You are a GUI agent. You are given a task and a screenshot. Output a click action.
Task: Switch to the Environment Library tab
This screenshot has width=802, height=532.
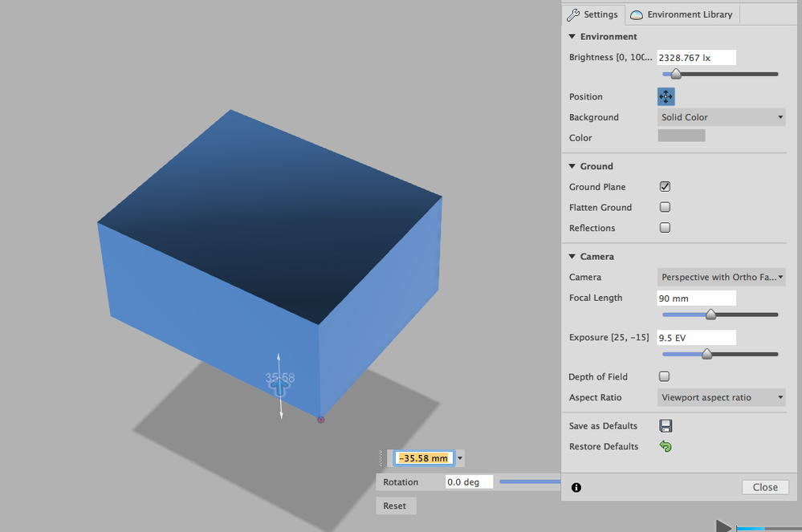coord(682,14)
